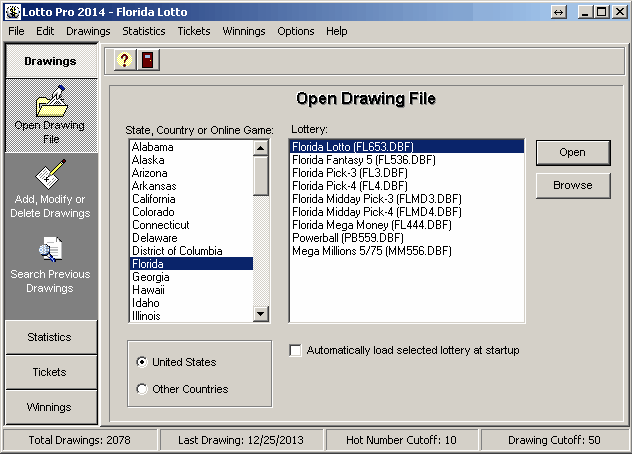
Task: Open the Tickets menu
Action: click(x=194, y=31)
